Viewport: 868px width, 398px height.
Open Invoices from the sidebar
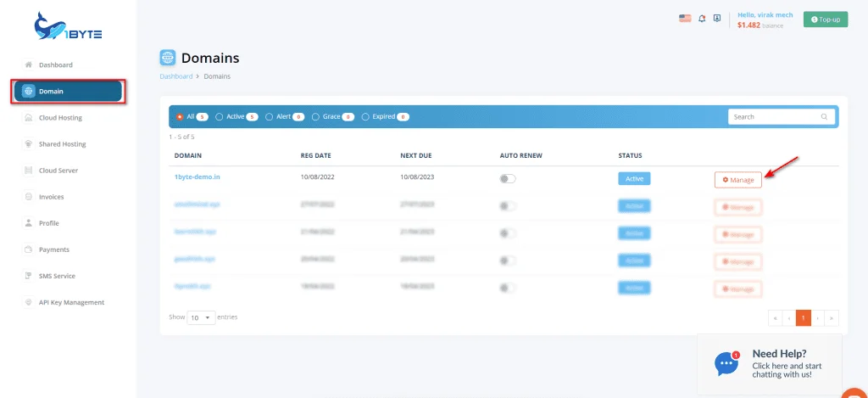pos(51,197)
